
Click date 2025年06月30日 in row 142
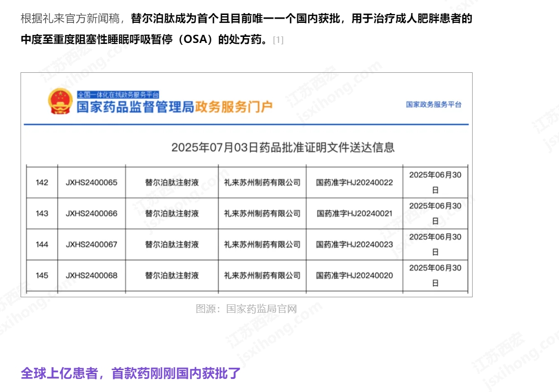tap(435, 182)
